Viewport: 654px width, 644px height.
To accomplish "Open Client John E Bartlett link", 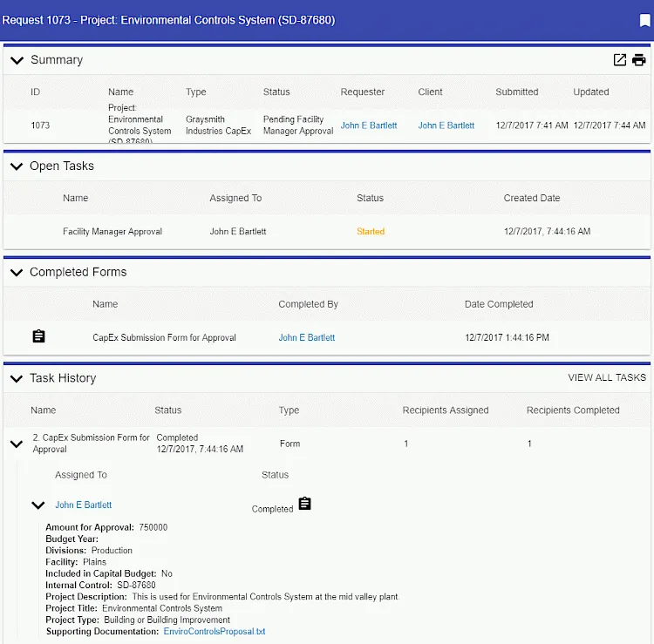I will (446, 125).
